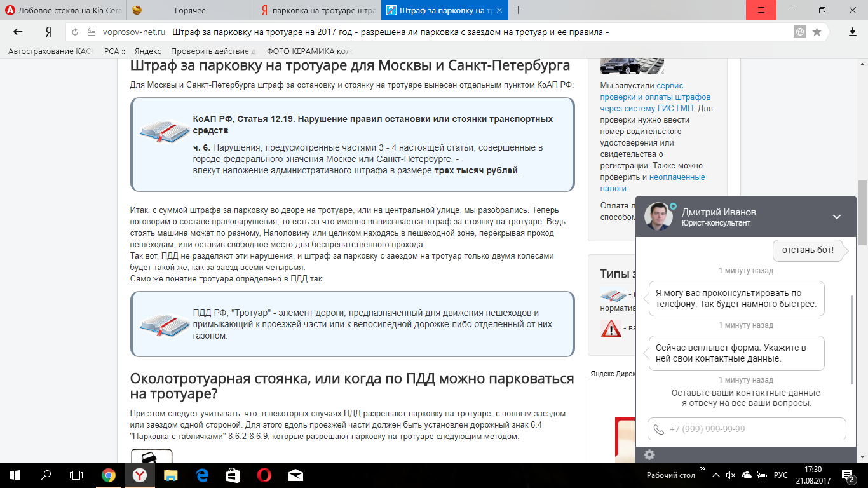Open the Яндекс bookmark
The width and height of the screenshot is (868, 488).
pyautogui.click(x=147, y=51)
